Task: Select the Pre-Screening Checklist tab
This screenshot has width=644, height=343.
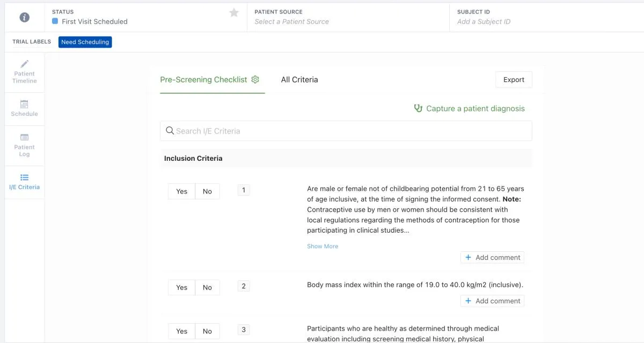Action: click(204, 79)
